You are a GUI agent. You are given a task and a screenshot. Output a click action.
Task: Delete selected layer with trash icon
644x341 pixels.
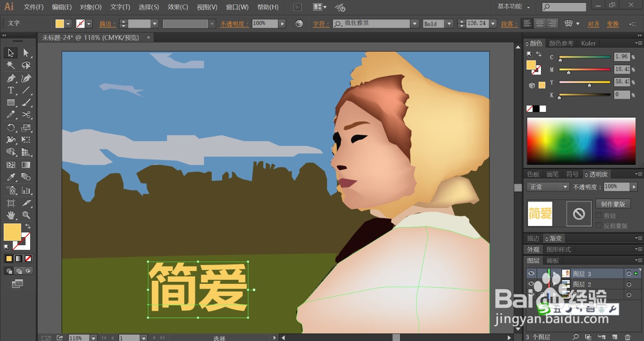pyautogui.click(x=627, y=337)
